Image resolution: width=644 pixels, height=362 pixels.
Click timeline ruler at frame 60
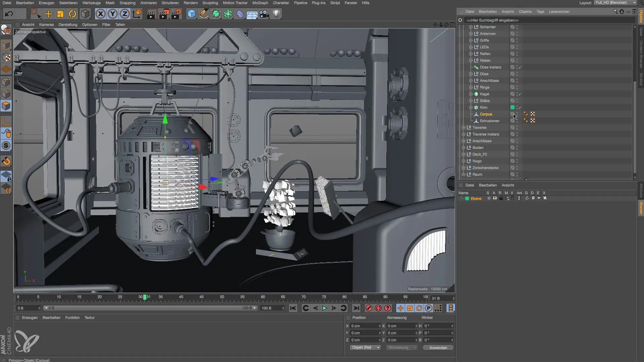(x=263, y=297)
